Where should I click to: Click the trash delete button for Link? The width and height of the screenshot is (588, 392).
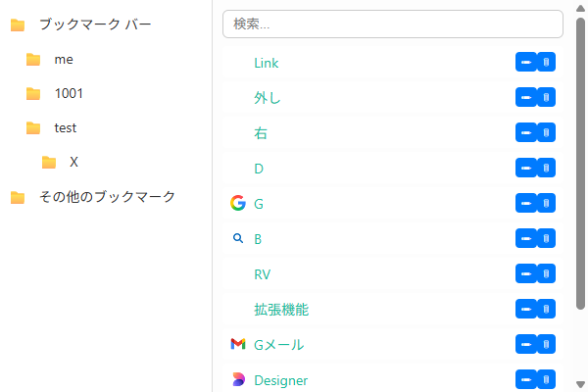coord(546,63)
